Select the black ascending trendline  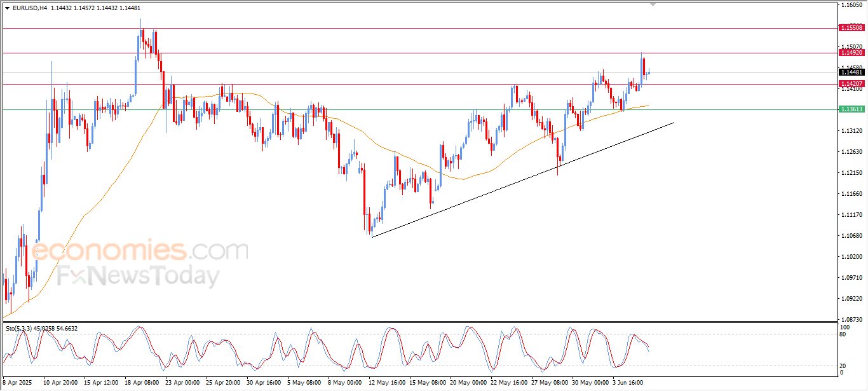tap(522, 180)
